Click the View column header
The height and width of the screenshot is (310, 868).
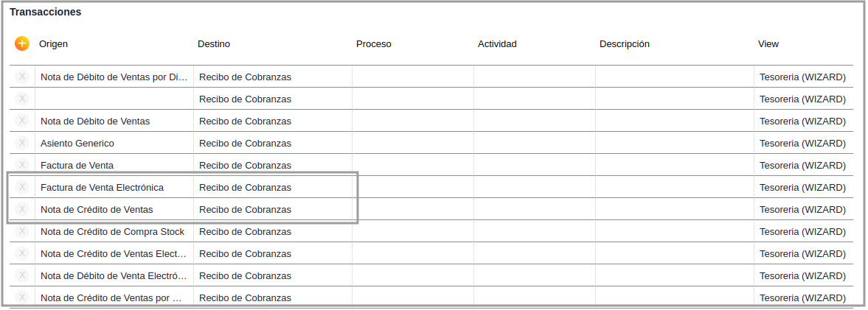point(768,44)
